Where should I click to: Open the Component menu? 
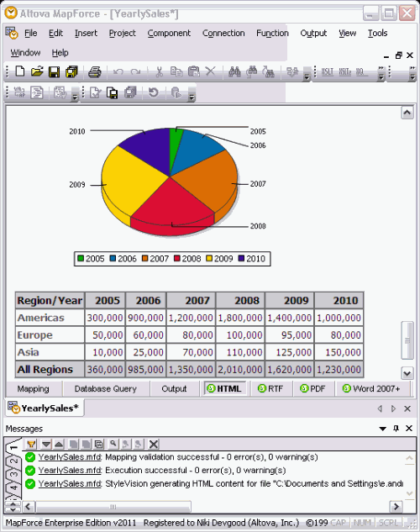pos(169,33)
